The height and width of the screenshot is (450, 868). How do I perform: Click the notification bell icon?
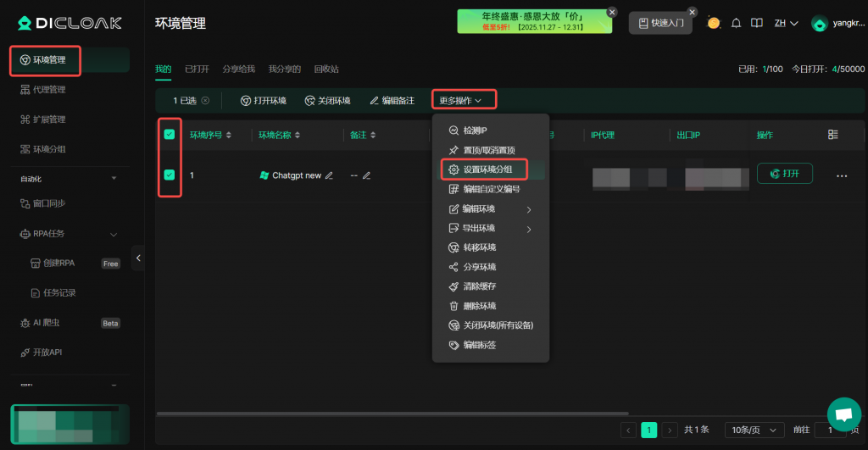click(737, 23)
